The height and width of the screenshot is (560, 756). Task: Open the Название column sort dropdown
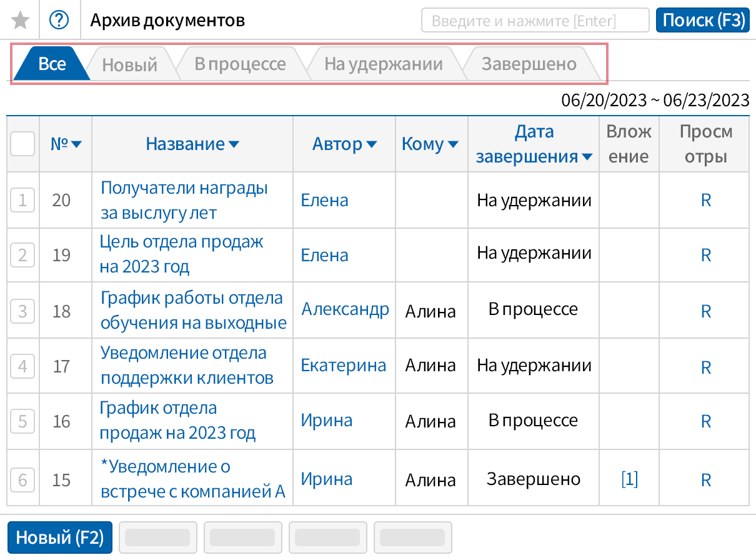point(232,144)
